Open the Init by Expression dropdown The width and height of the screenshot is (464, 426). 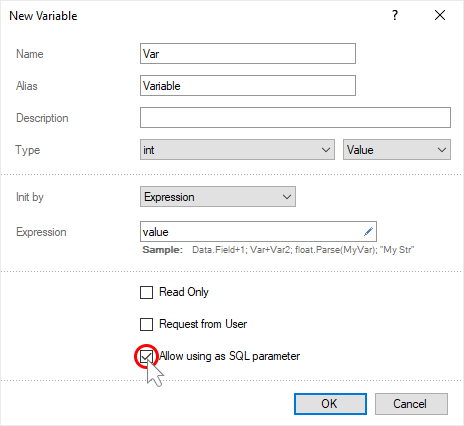pyautogui.click(x=218, y=197)
